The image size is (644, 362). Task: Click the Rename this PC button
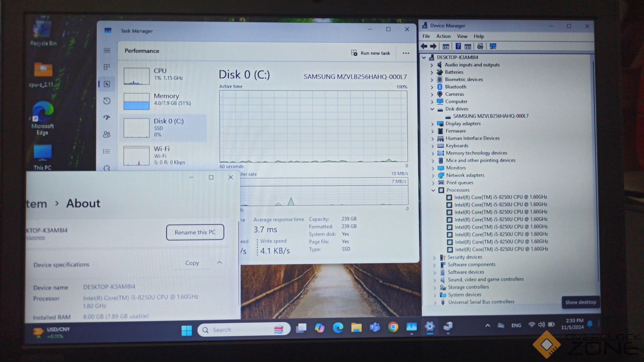(x=195, y=232)
